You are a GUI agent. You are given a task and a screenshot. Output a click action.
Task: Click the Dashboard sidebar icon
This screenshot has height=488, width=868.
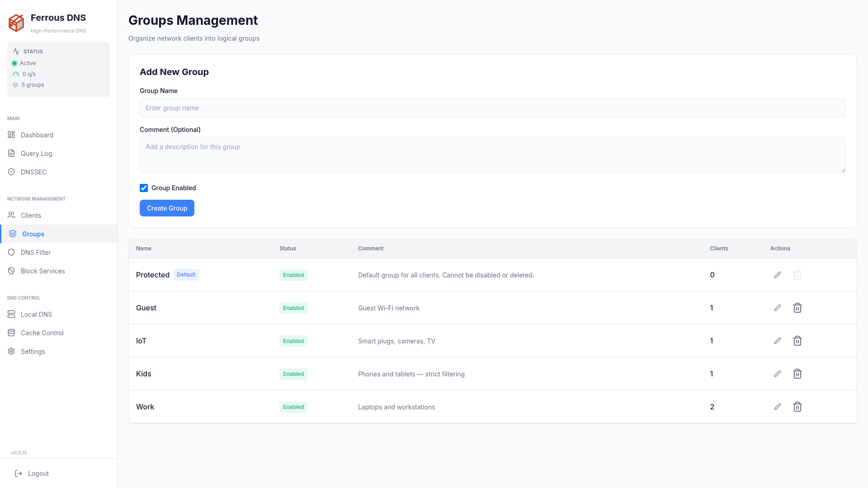11,135
